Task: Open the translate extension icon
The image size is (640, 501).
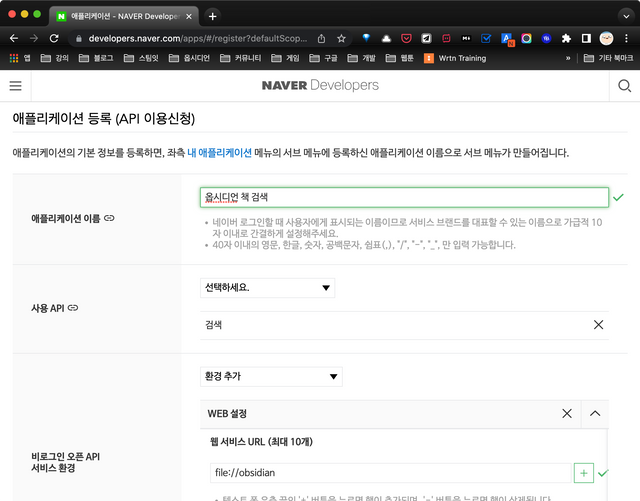Action: (x=507, y=39)
